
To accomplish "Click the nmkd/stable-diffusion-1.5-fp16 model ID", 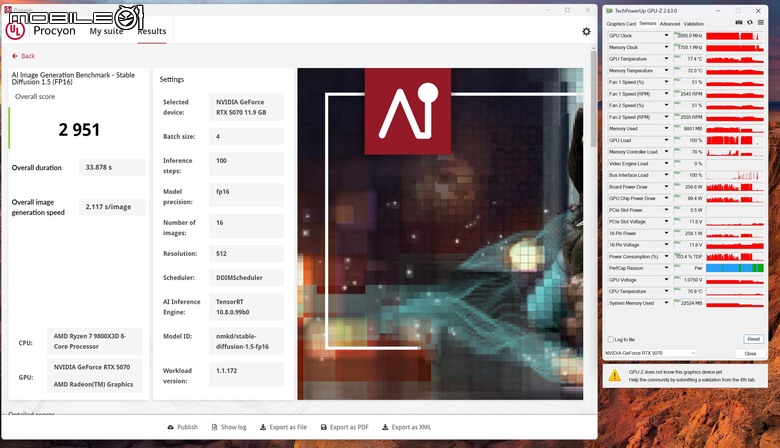I will click(246, 341).
